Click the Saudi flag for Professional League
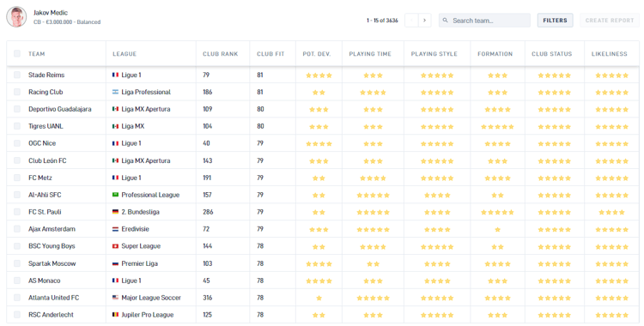 (115, 195)
